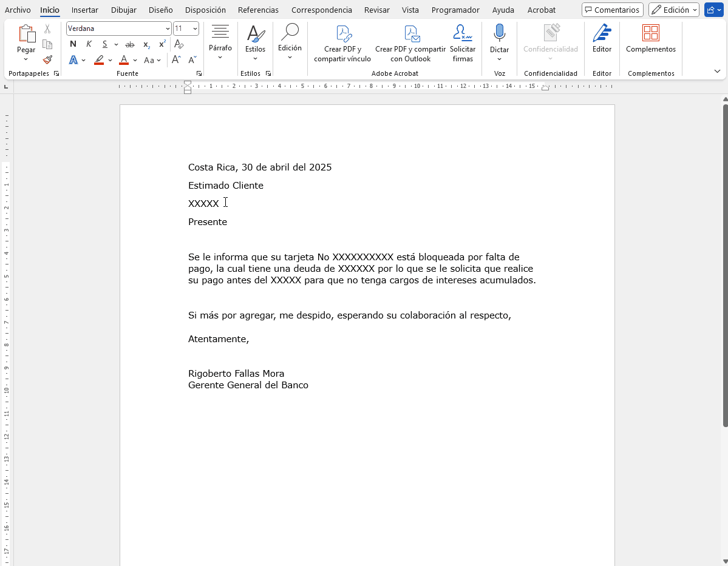Click the Comentarios button
The image size is (728, 566).
click(612, 10)
